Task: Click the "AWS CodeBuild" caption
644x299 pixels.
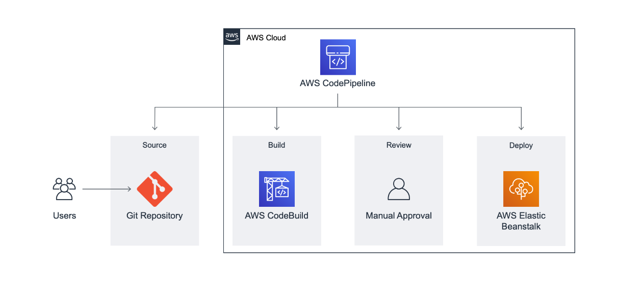Action: coord(276,215)
